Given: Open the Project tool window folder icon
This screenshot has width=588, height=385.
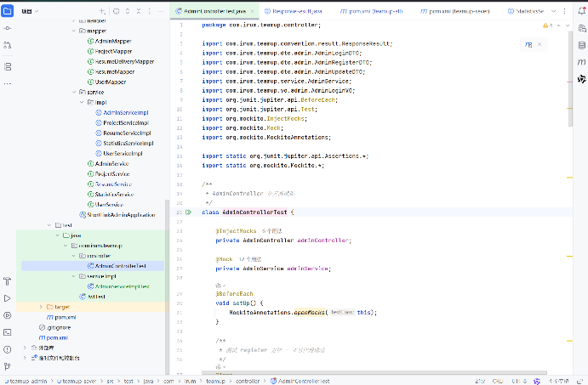Looking at the screenshot, I should pyautogui.click(x=7, y=11).
